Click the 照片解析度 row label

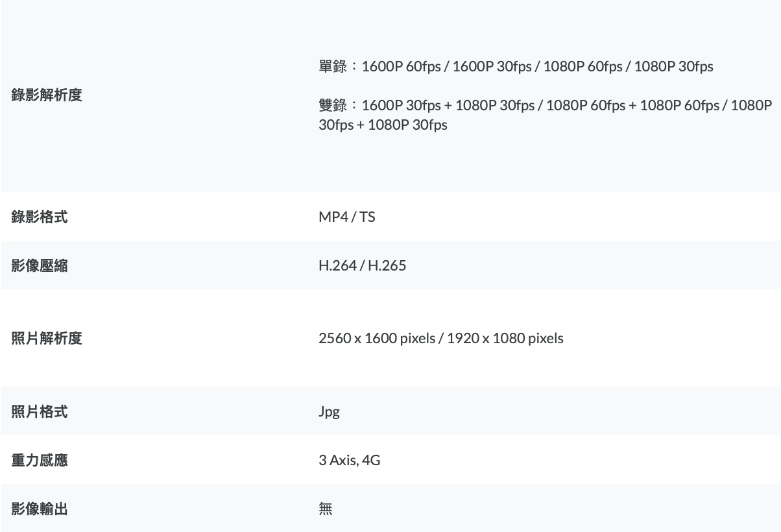click(x=47, y=338)
